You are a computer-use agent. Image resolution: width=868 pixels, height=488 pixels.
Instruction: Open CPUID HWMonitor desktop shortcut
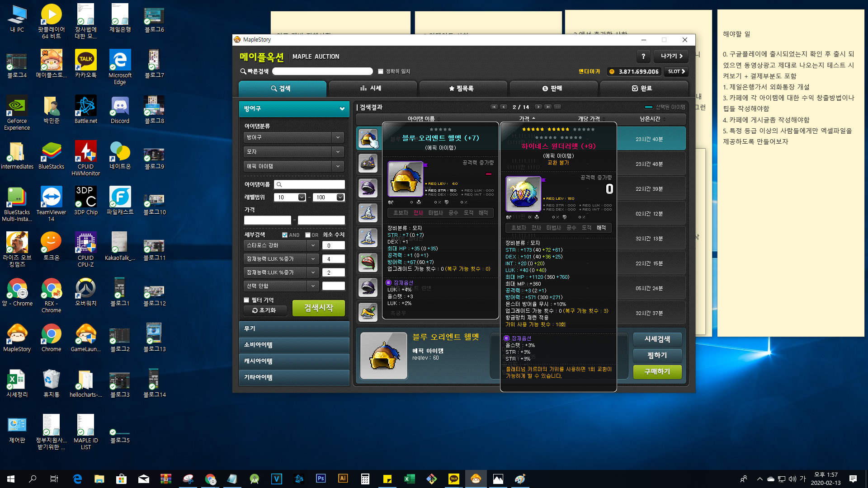click(x=86, y=158)
